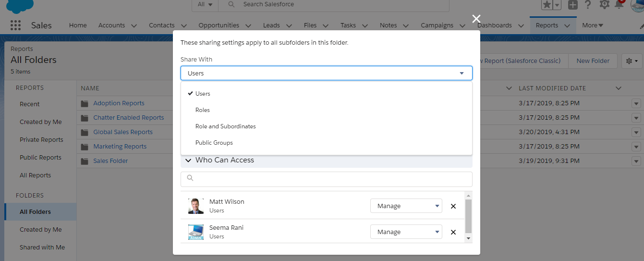644x261 pixels.
Task: Click the Search Salesforce field
Action: coord(334,5)
